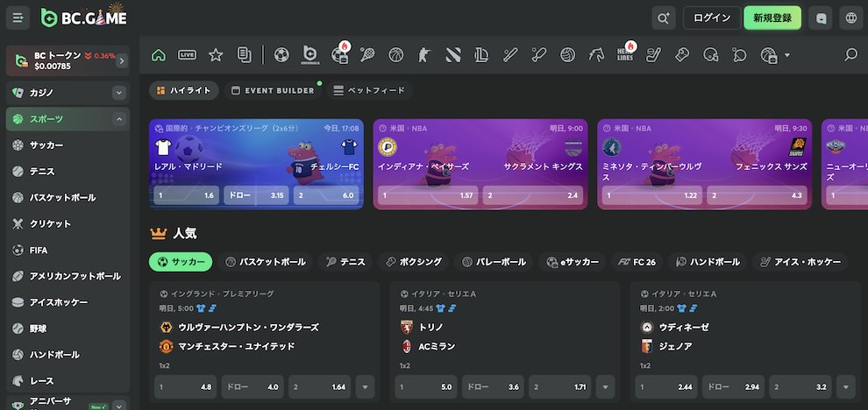
Task: Open the top header search icon
Action: pos(663,18)
